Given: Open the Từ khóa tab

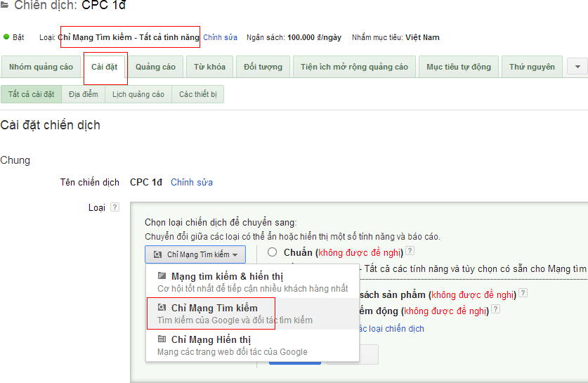Looking at the screenshot, I should pyautogui.click(x=209, y=67).
